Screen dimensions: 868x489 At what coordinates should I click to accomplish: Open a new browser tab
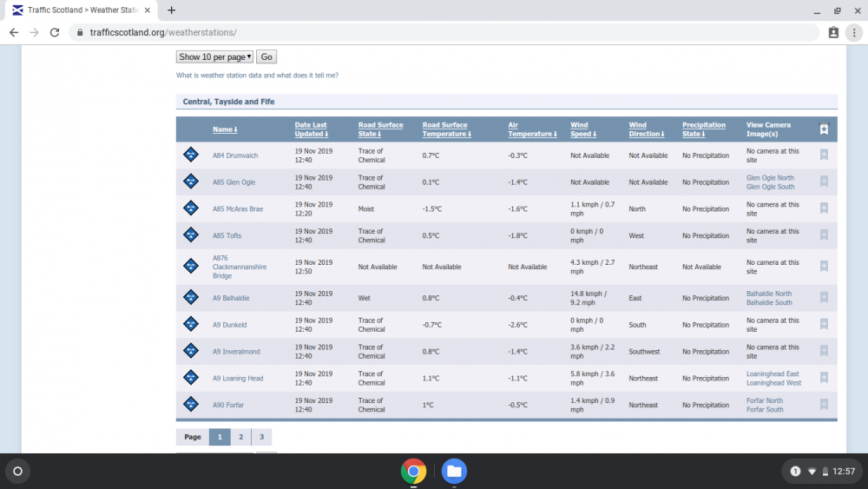pyautogui.click(x=172, y=10)
